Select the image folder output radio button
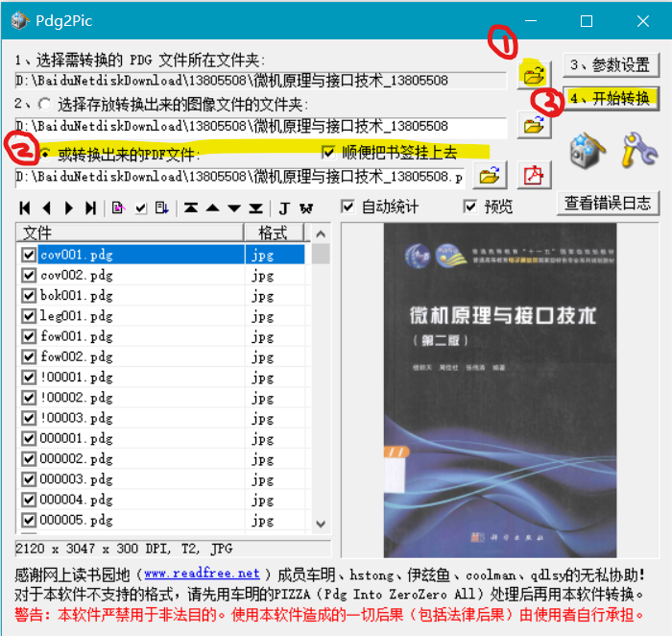This screenshot has height=636, width=672. [44, 103]
